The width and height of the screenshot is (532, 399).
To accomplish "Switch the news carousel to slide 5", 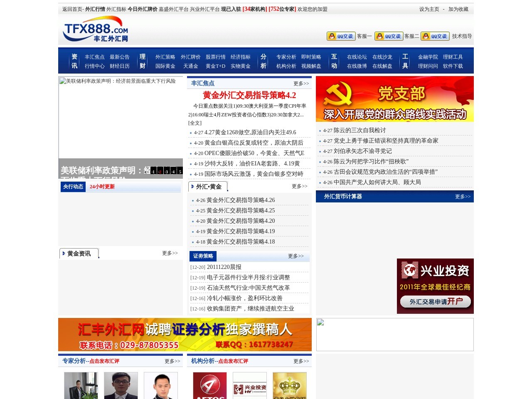I will 180,170.
